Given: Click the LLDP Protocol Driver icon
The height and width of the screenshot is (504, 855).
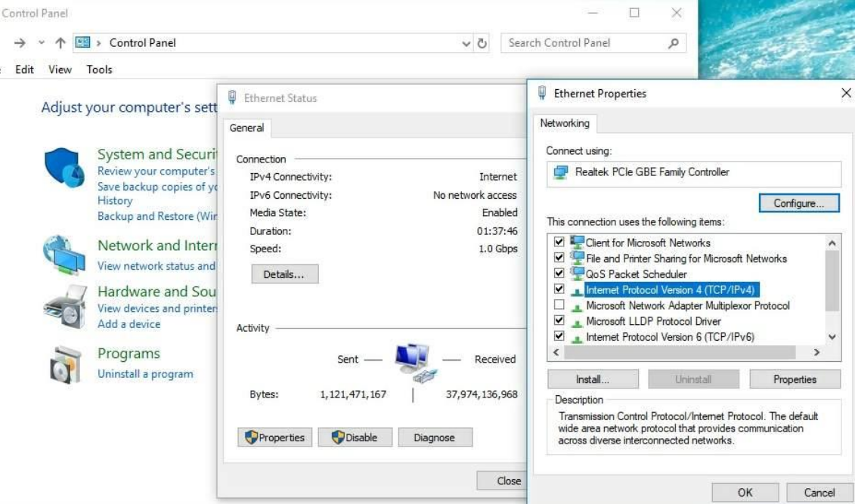Looking at the screenshot, I should click(576, 323).
